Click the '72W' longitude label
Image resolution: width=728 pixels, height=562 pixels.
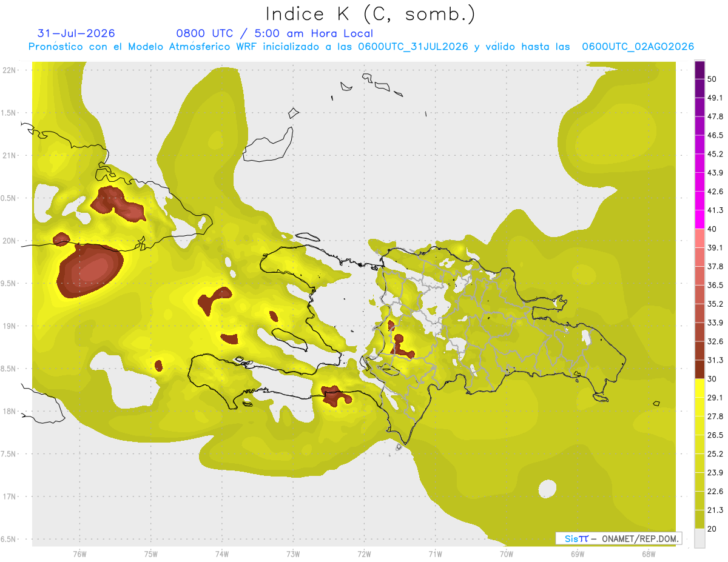click(364, 554)
